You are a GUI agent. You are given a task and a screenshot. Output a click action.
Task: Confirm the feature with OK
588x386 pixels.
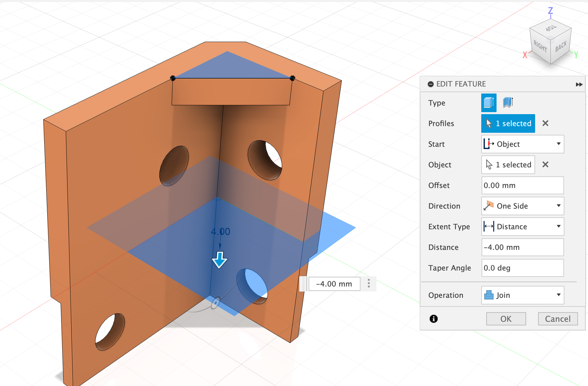pos(506,319)
